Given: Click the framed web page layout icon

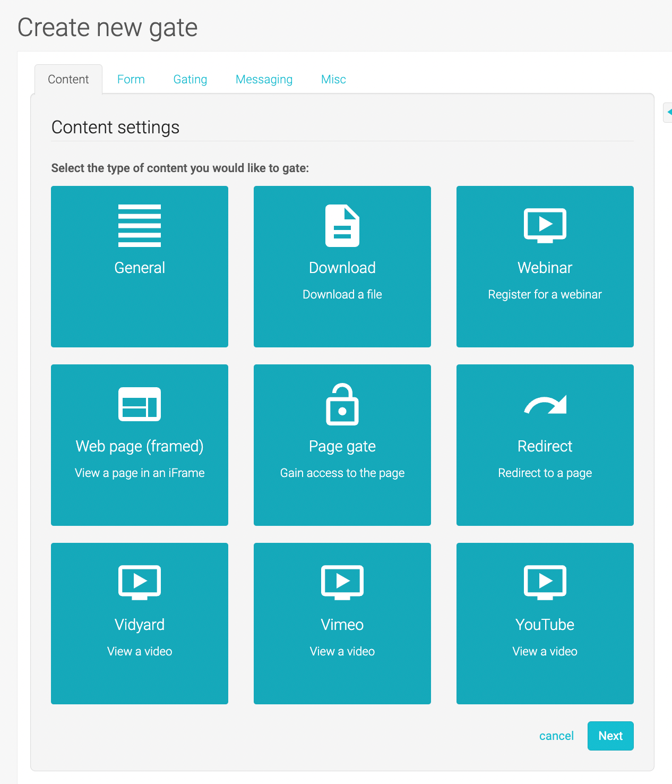Looking at the screenshot, I should (140, 404).
